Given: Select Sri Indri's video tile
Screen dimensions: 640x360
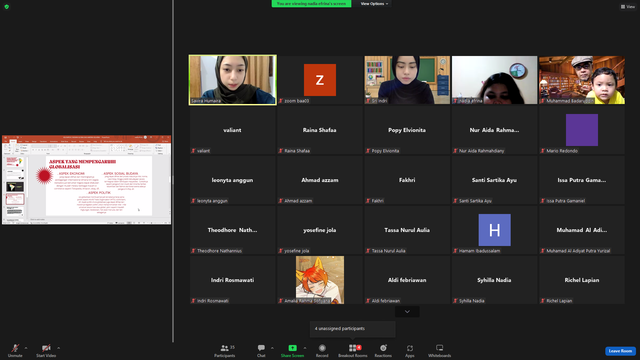Looking at the screenshot, I should point(407,80).
